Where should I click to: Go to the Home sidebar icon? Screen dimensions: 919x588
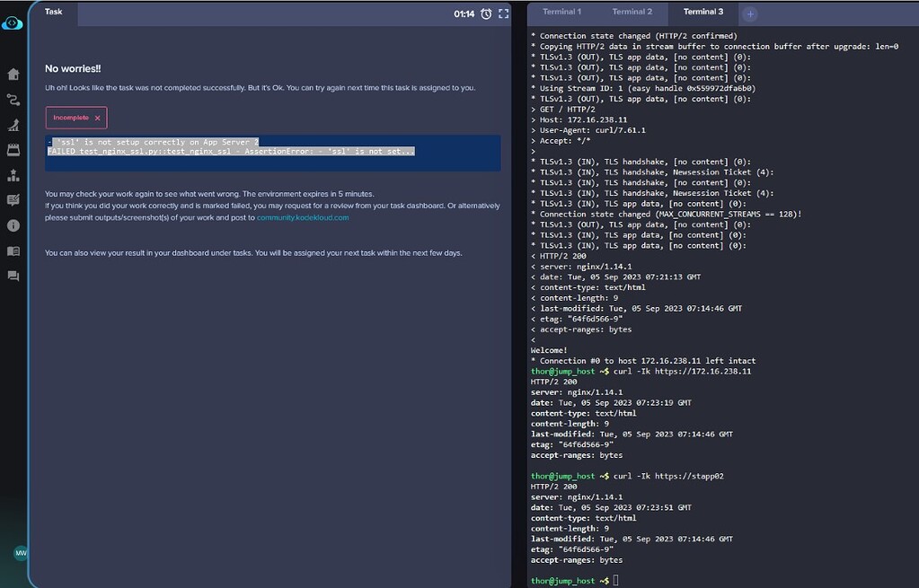(13, 75)
